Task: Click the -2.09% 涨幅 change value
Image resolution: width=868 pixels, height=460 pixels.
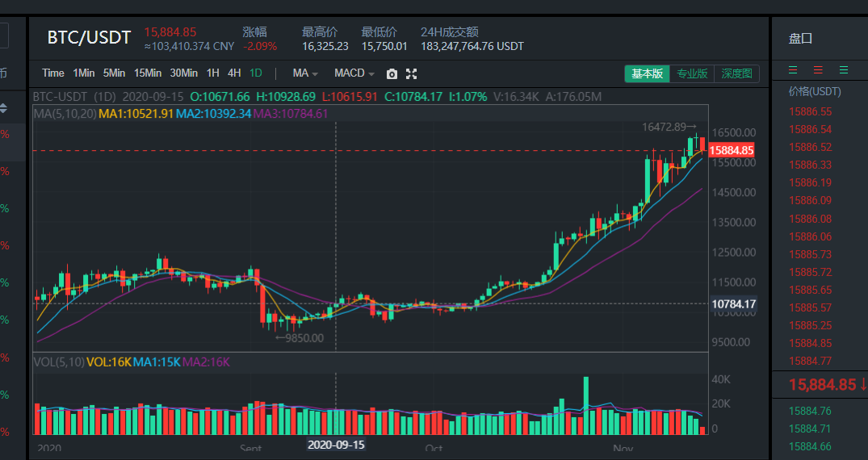Action: [x=260, y=47]
